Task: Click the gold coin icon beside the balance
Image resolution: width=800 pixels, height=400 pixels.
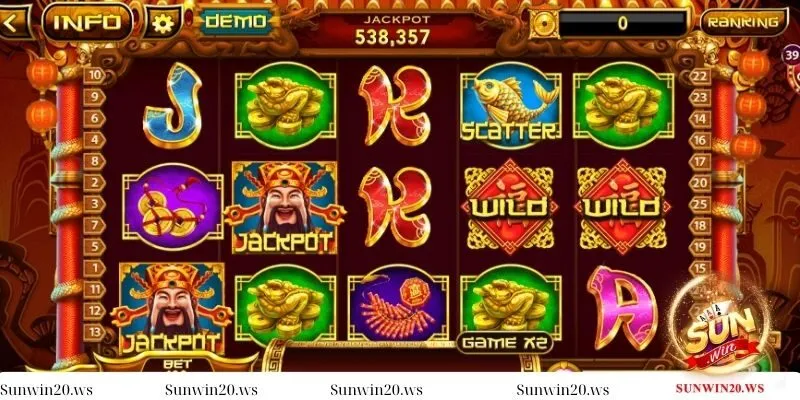Action: [544, 22]
